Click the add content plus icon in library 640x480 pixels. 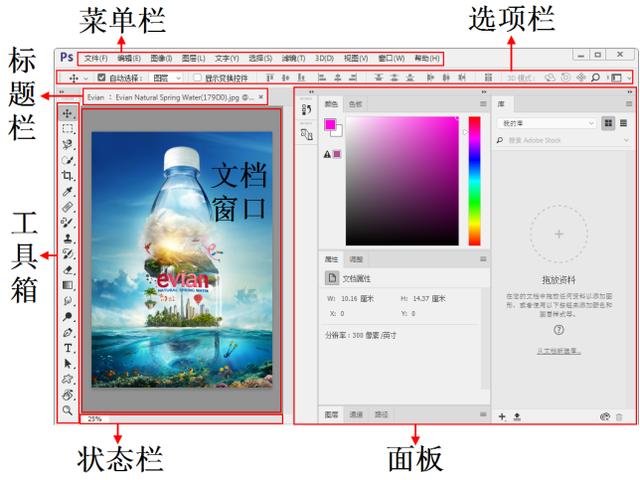[502, 416]
